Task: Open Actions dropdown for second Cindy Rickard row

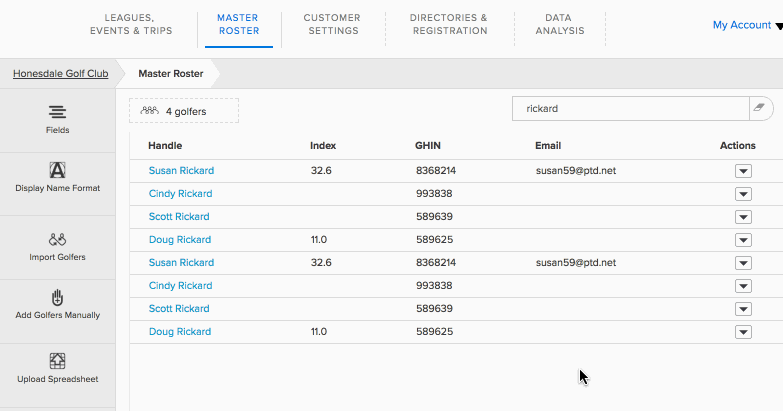Action: 743,286
